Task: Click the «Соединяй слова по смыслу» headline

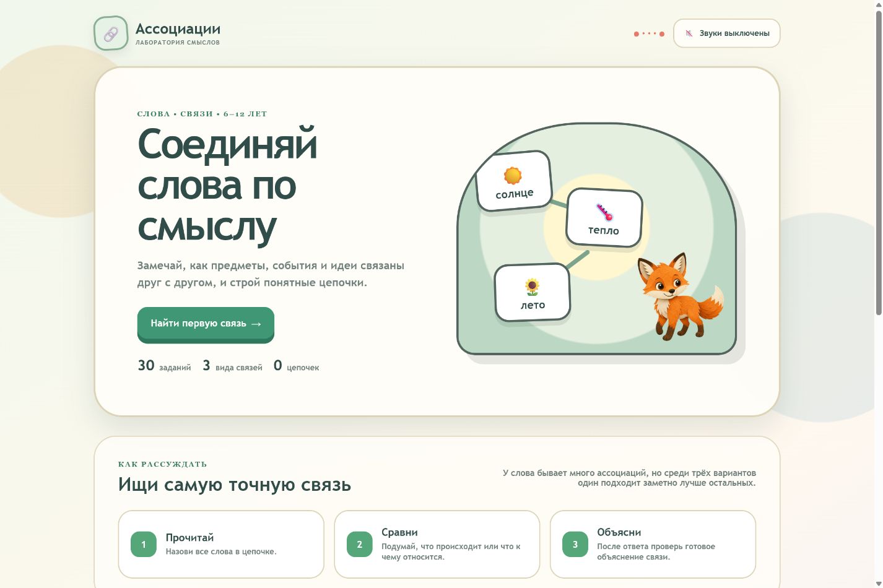Action: (228, 186)
